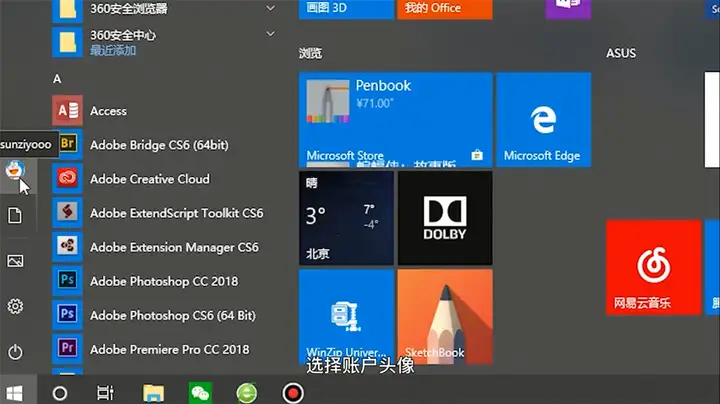720x404 pixels.
Task: Open Settings gear in Start sidebar
Action: click(x=15, y=306)
